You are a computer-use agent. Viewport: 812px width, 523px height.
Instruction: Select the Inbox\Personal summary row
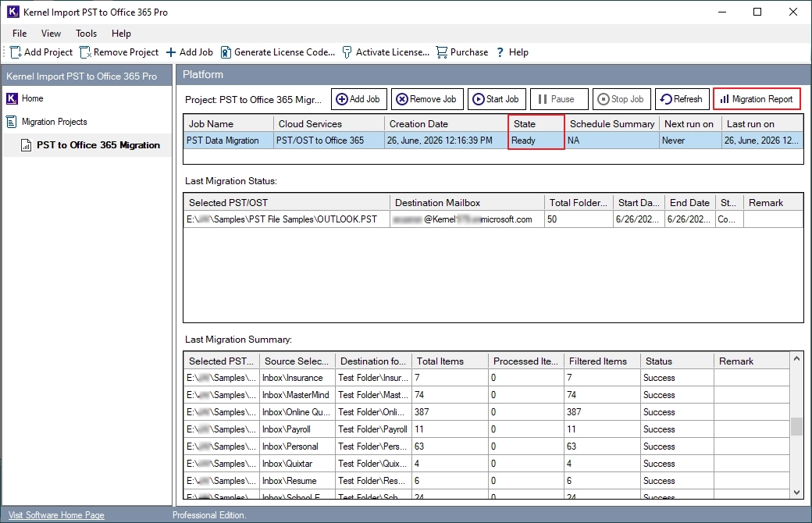[486, 446]
